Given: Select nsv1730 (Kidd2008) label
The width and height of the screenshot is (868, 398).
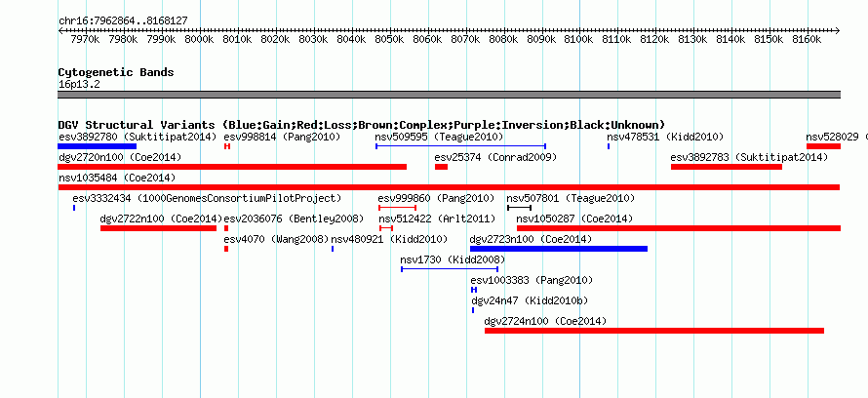Looking at the screenshot, I should 453,259.
